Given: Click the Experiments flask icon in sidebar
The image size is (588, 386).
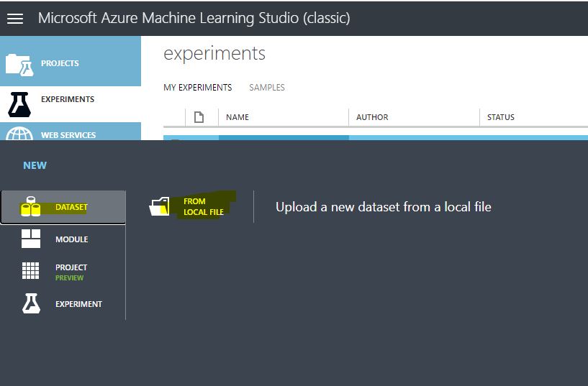Looking at the screenshot, I should pos(19,104).
